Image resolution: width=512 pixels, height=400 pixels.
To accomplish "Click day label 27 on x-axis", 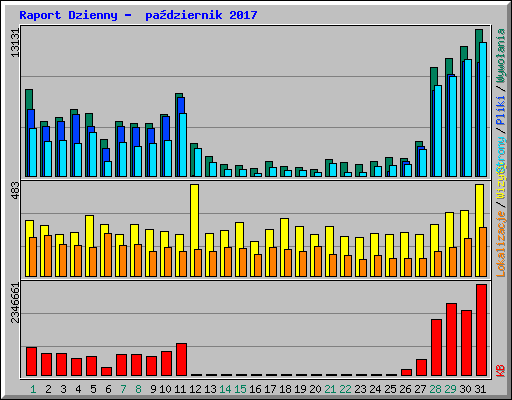I will (420, 389).
